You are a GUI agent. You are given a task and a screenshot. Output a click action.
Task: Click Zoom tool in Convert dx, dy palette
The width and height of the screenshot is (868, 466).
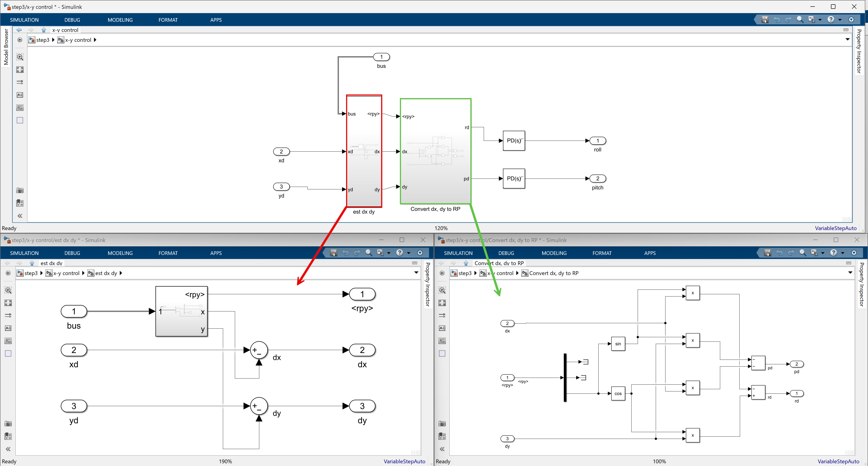pos(442,290)
